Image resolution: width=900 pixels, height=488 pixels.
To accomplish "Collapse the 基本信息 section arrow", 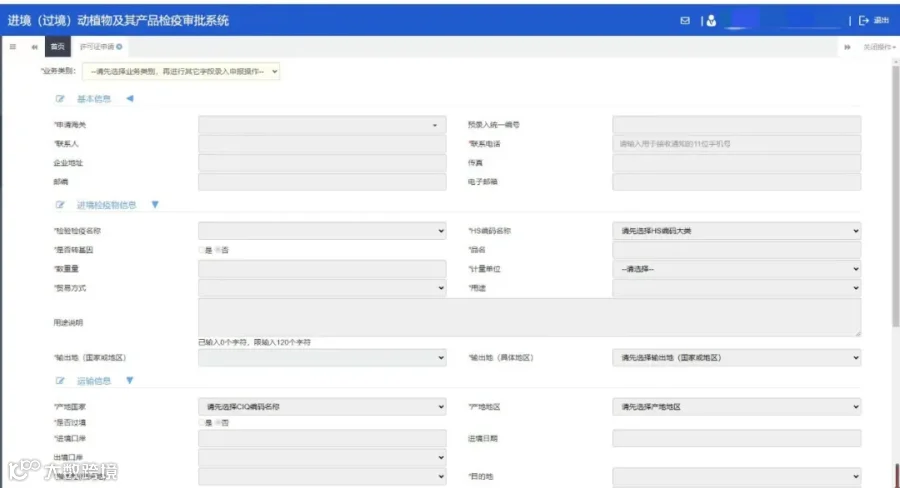I will (130, 98).
